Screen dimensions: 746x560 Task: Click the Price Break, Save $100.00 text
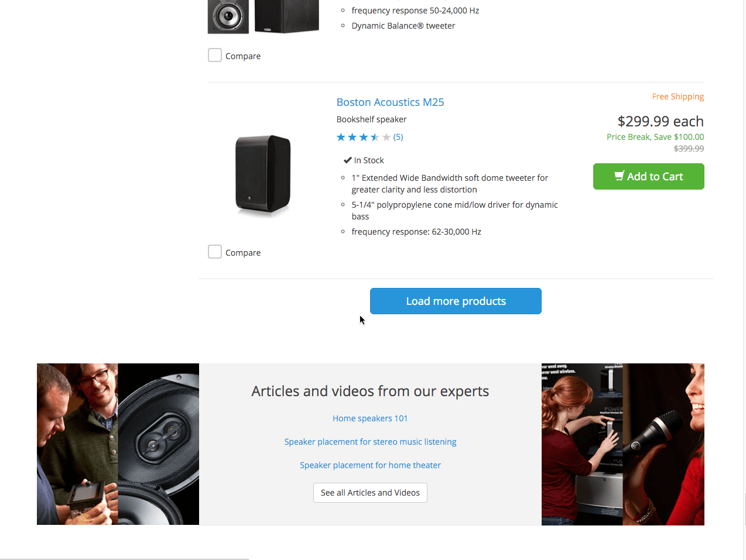pos(655,137)
